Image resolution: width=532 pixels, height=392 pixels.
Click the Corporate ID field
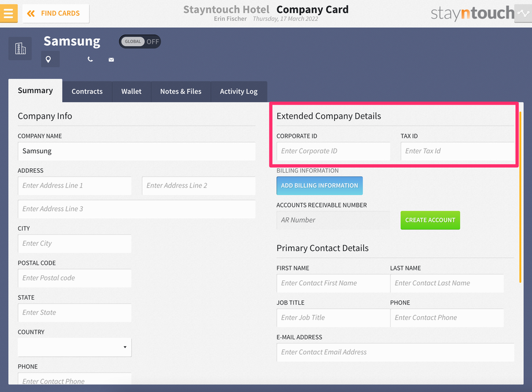(x=334, y=151)
